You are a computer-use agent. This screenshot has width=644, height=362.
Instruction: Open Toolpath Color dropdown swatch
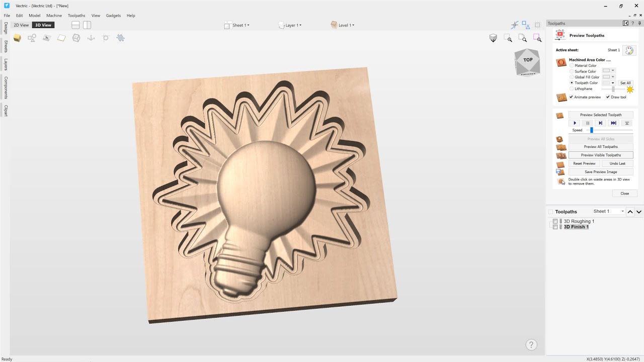609,83
